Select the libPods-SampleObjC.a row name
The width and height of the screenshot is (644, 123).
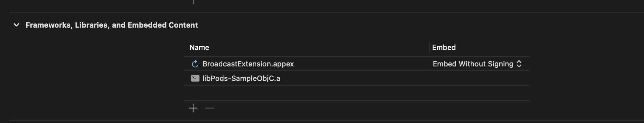(241, 78)
